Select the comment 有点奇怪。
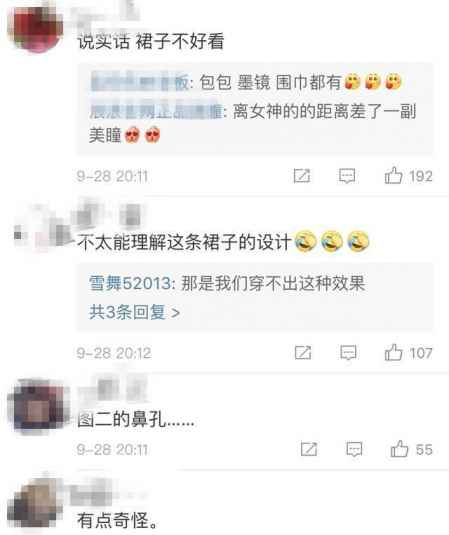Image resolution: width=449 pixels, height=535 pixels. (118, 520)
